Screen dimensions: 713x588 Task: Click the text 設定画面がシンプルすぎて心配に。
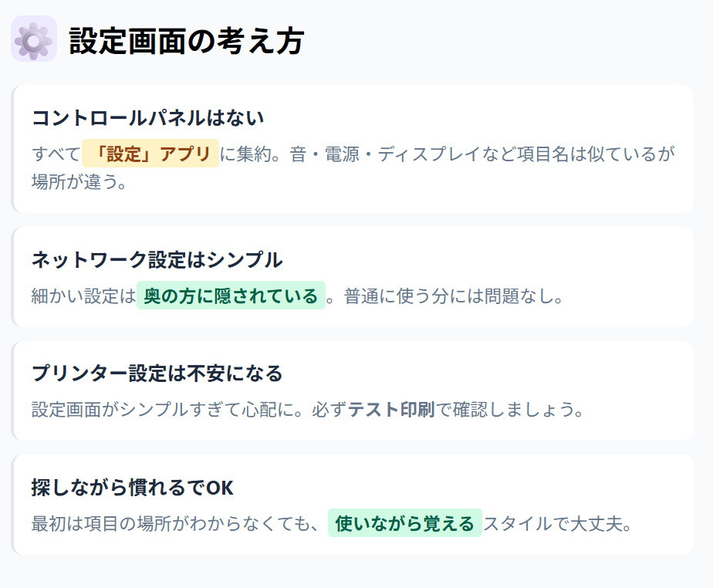(x=171, y=409)
